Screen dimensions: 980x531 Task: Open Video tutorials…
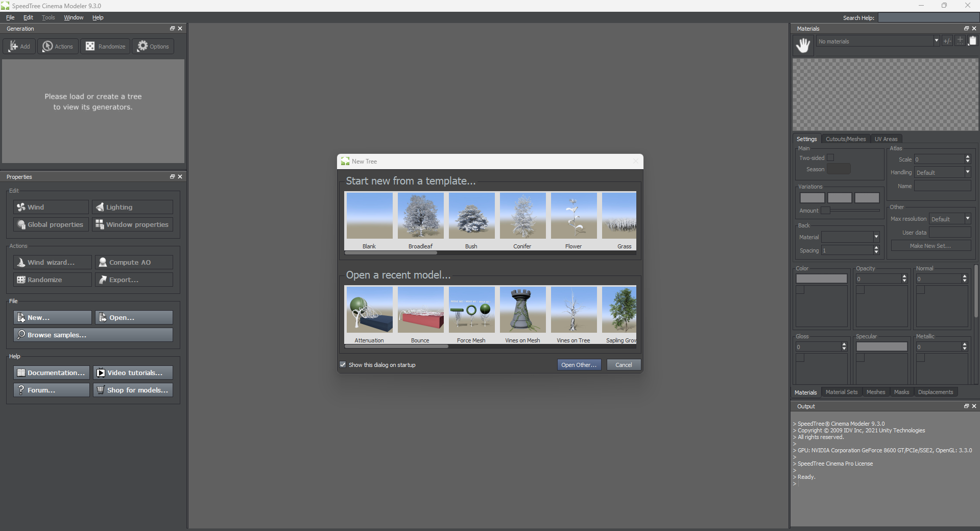(133, 373)
